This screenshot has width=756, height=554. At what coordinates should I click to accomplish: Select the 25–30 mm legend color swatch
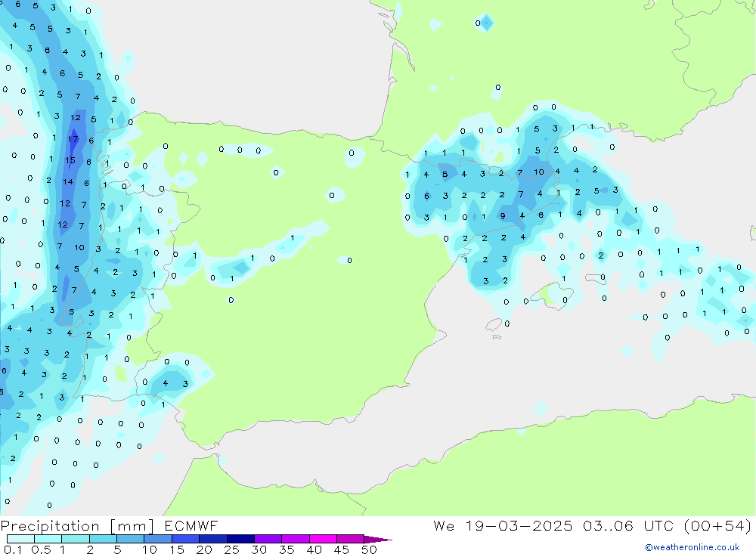[x=240, y=539]
